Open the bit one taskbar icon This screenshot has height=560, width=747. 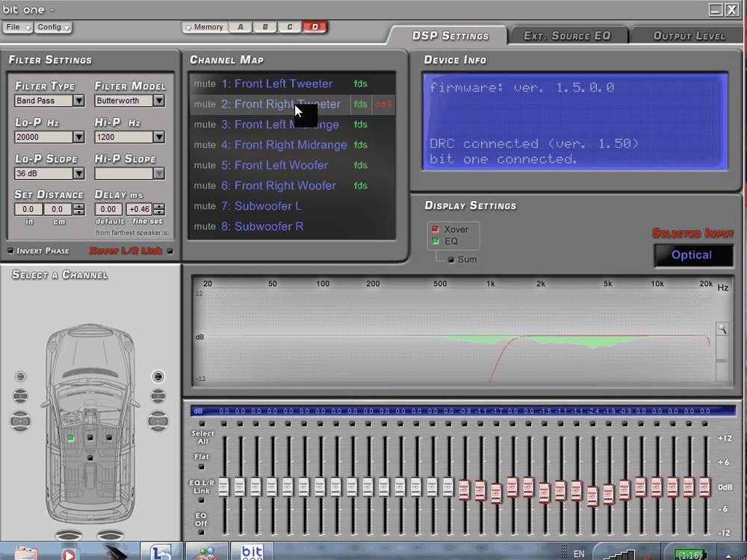pyautogui.click(x=252, y=552)
